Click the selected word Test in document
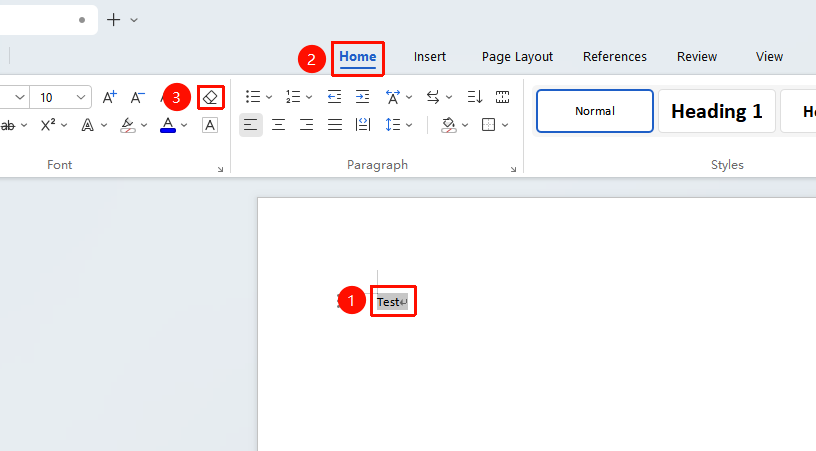Image resolution: width=816 pixels, height=451 pixels. point(388,302)
